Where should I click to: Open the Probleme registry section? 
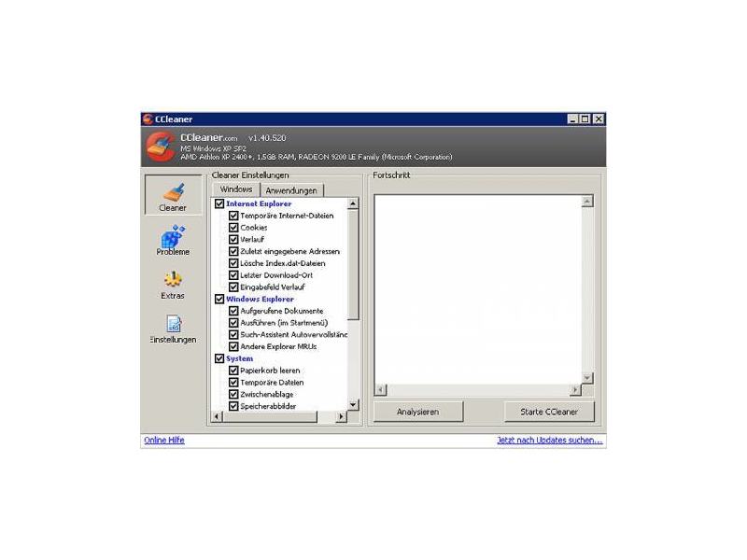point(173,241)
